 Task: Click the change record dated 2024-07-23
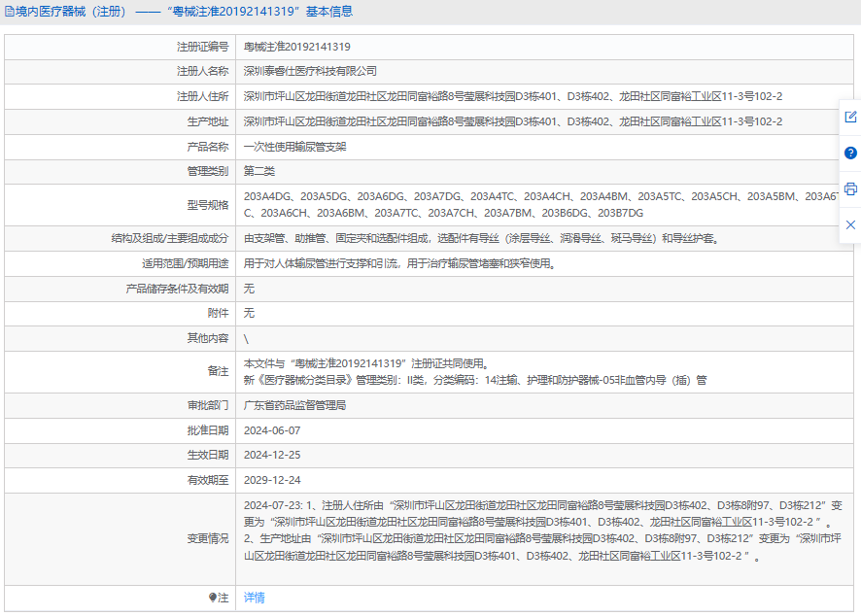click(x=543, y=530)
